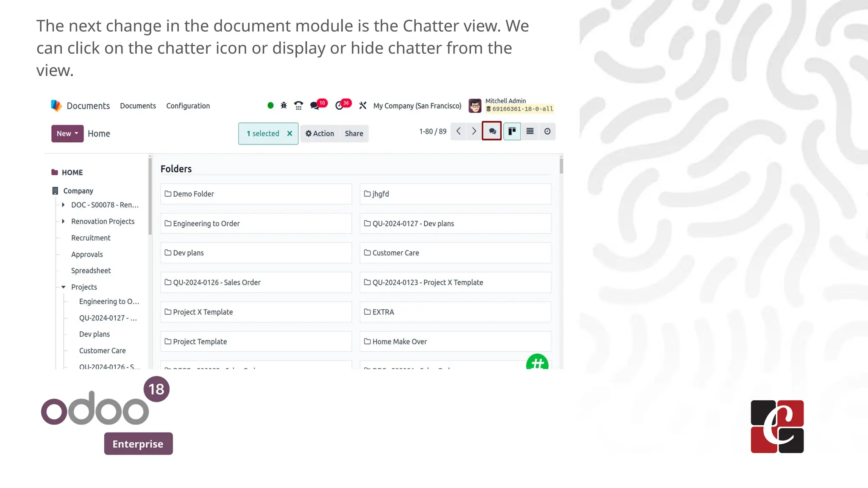Click the Share button

[x=354, y=133]
